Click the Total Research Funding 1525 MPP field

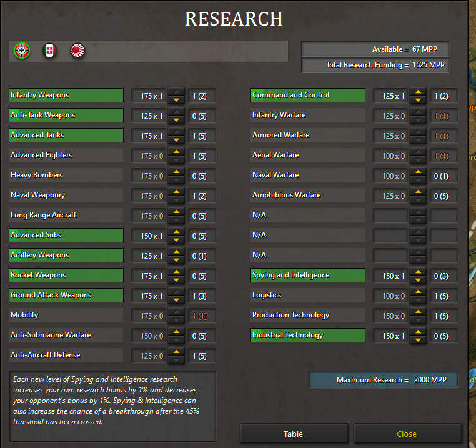tap(375, 65)
